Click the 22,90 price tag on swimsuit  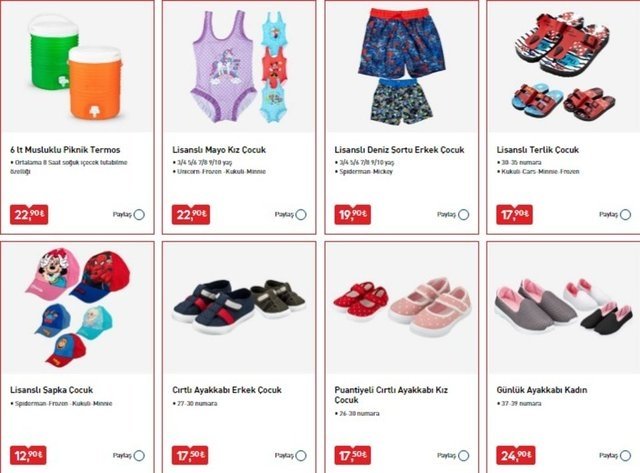tap(191, 214)
